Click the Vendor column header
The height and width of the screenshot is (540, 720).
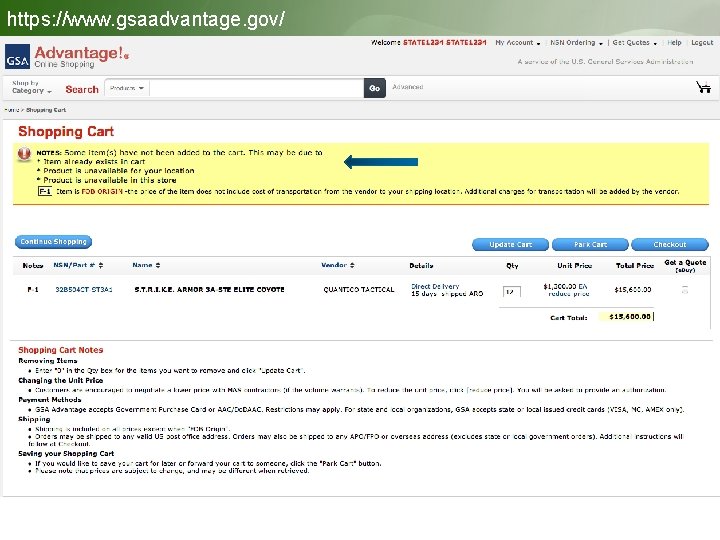tap(334, 265)
